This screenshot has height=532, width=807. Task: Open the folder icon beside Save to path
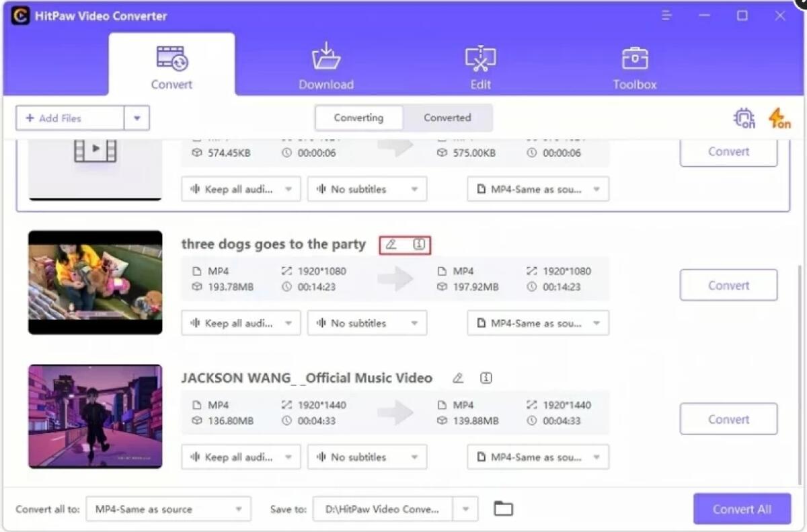503,509
